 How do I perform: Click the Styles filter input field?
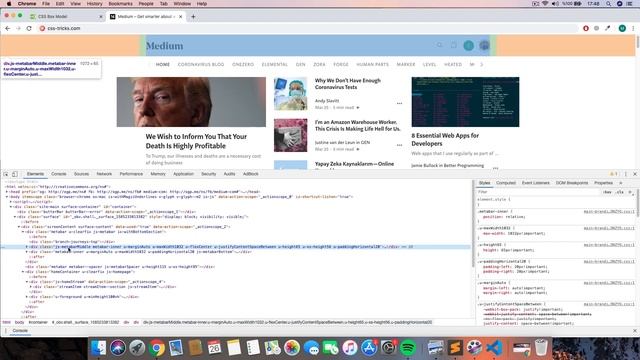(539, 192)
